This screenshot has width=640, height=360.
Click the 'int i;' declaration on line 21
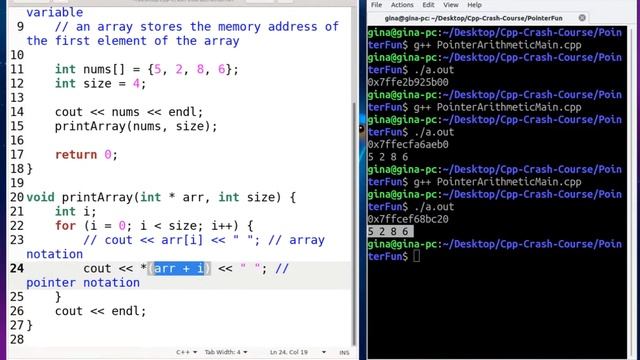click(76, 211)
